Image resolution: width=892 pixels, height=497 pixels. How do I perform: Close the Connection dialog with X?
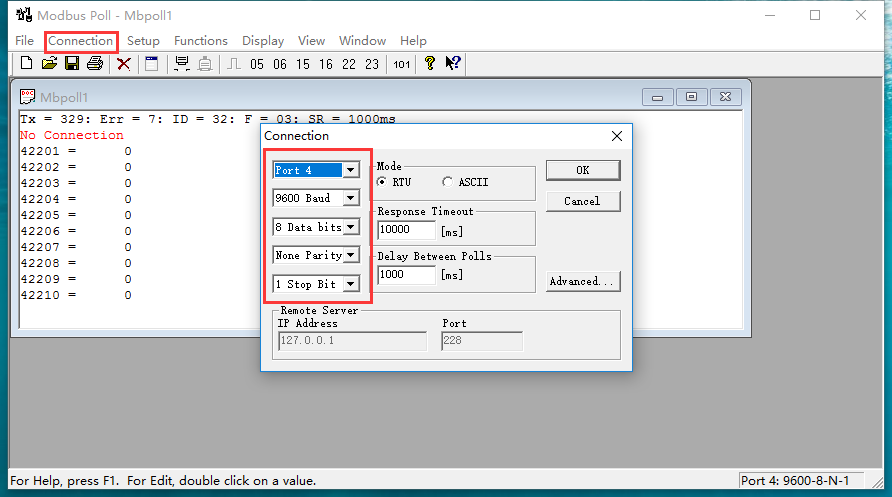click(617, 136)
